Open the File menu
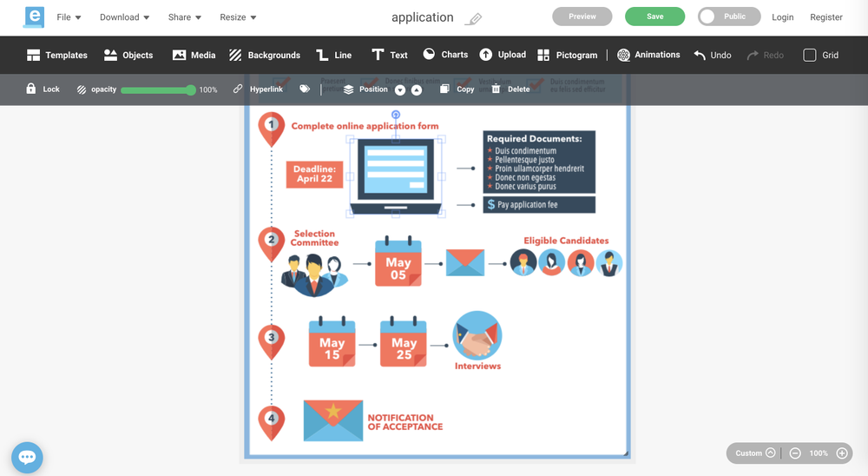This screenshot has height=476, width=868. click(69, 17)
